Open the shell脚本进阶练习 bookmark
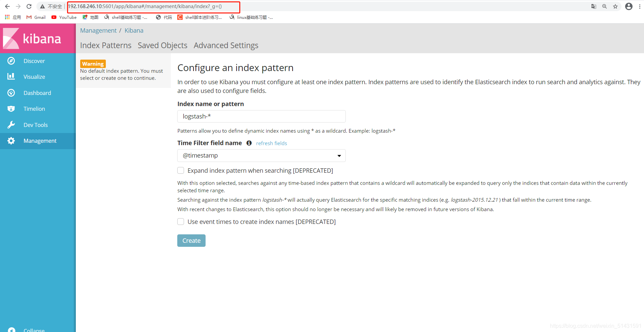This screenshot has height=332, width=644. pyautogui.click(x=200, y=17)
